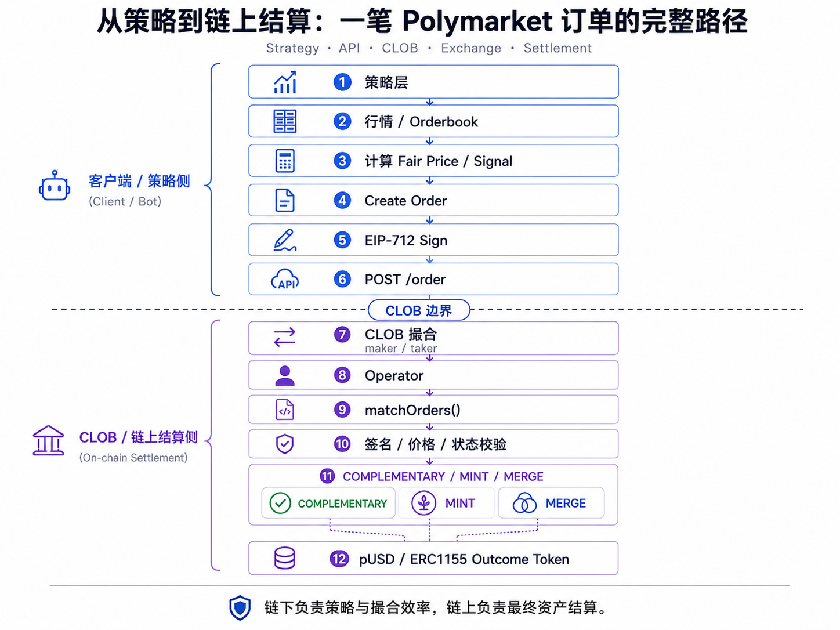Click the document icon beside Create Order
This screenshot has width=840, height=630.
coord(285,200)
